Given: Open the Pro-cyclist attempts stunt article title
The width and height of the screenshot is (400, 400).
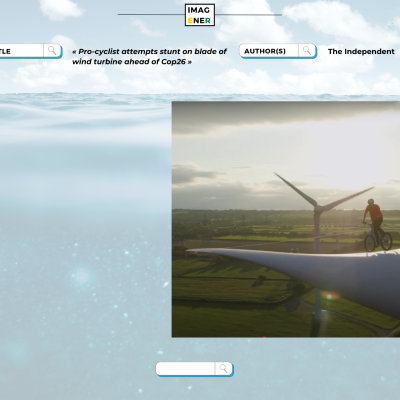Looking at the screenshot, I should [149, 56].
